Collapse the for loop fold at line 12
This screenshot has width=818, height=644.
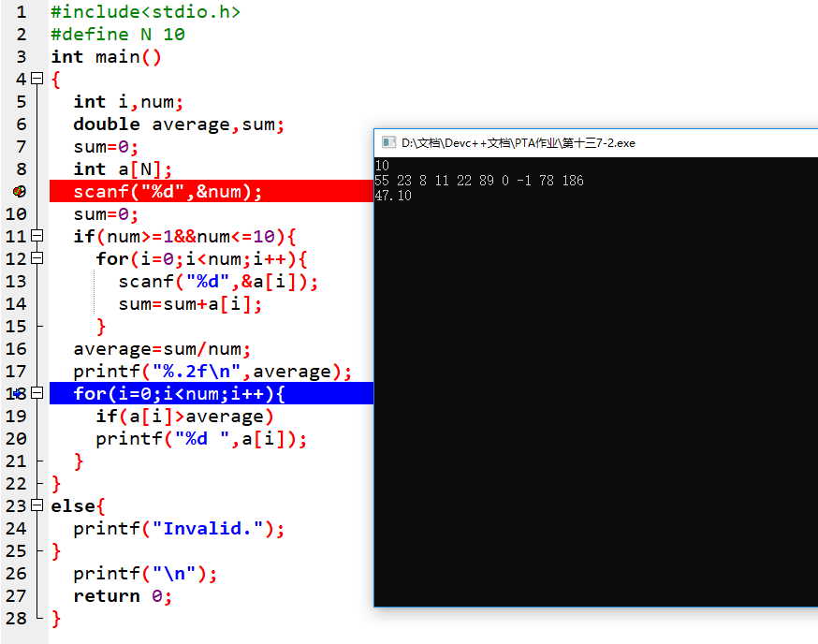[37, 257]
